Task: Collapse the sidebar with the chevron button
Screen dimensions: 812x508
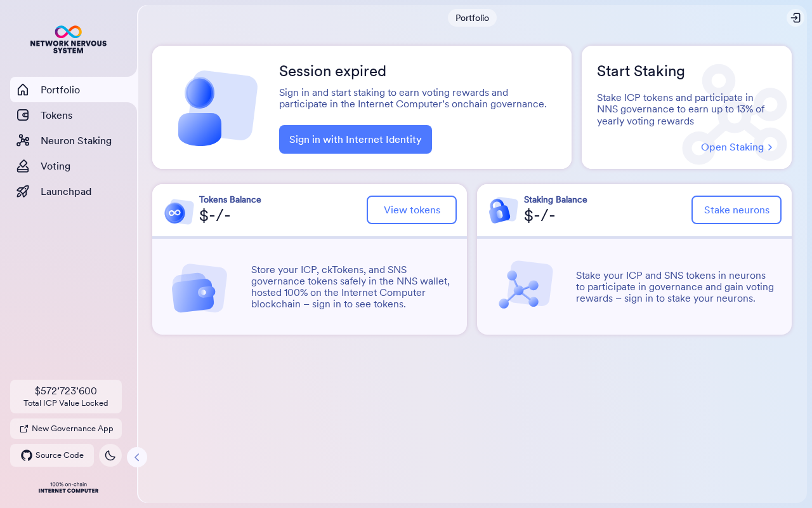Action: [137, 457]
